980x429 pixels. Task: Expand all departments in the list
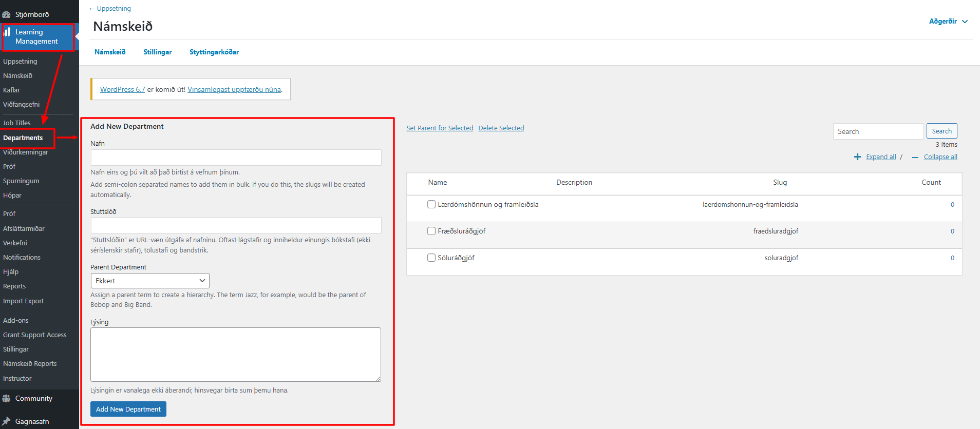coord(880,157)
